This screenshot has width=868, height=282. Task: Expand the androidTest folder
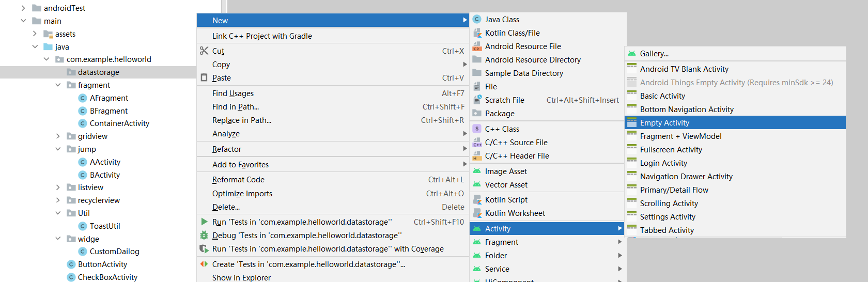pos(23,8)
